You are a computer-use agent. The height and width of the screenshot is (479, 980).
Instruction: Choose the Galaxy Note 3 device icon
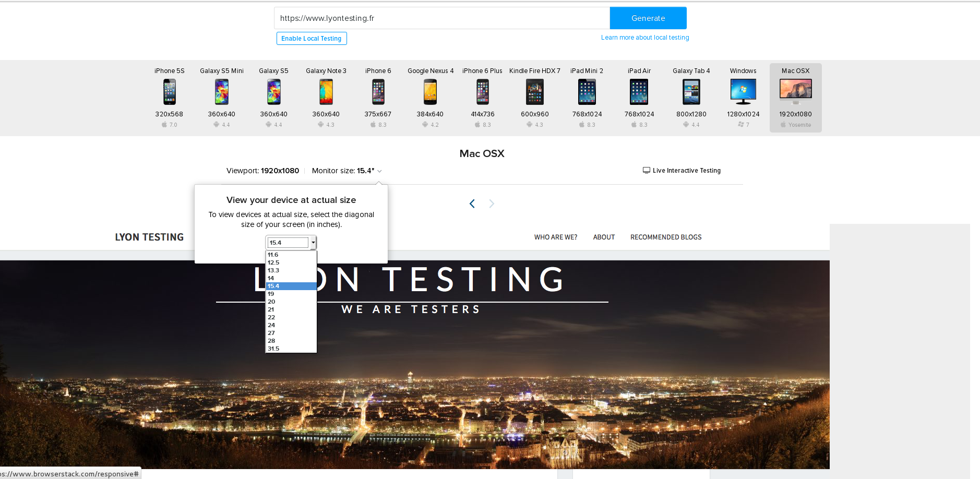(x=326, y=92)
